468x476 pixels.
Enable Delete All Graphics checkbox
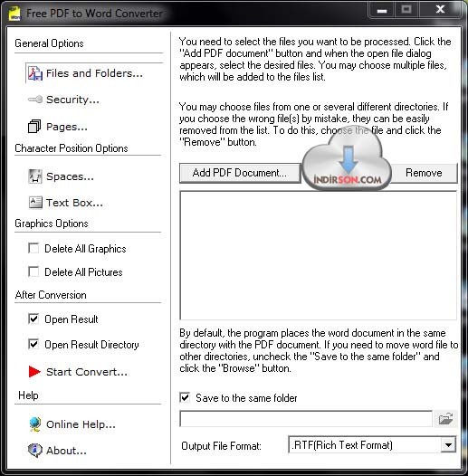coord(33,248)
